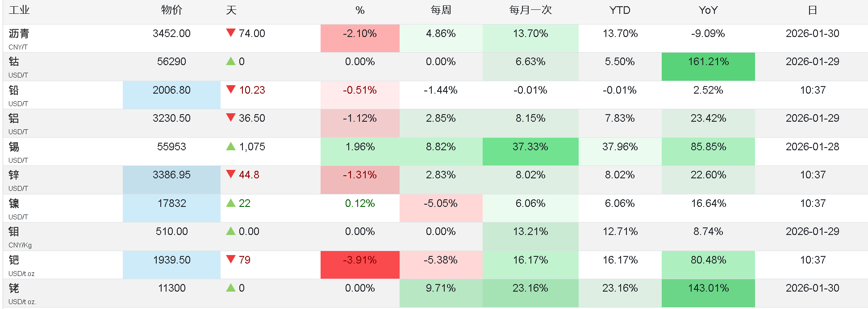The width and height of the screenshot is (868, 309).
Task: Click the green up arrow for 铑
Action: tap(231, 288)
